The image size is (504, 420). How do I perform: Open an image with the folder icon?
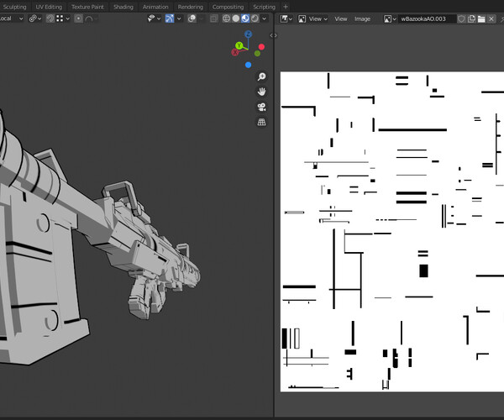point(481,19)
